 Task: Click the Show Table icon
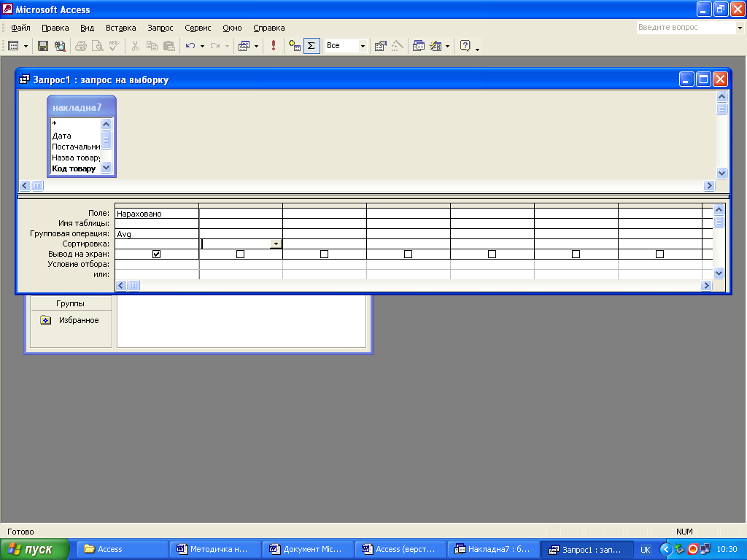point(295,46)
